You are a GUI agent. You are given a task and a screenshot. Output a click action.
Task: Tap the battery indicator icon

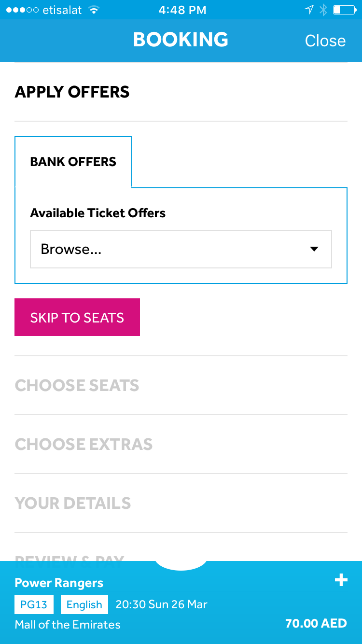(x=344, y=10)
